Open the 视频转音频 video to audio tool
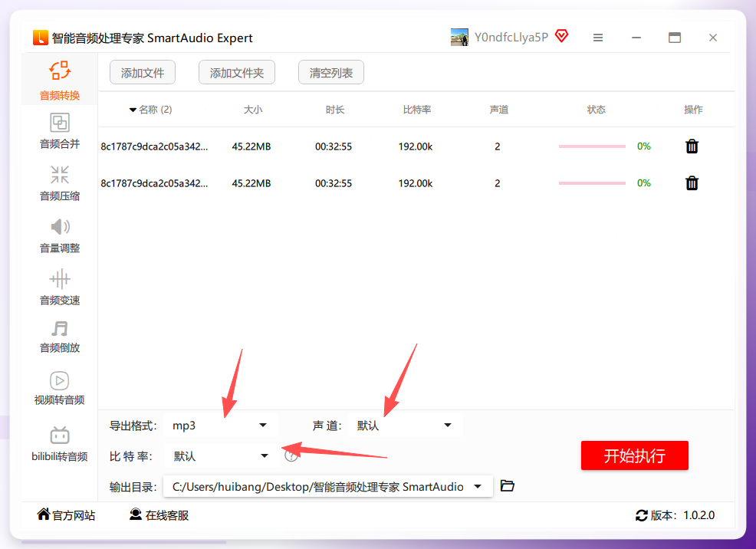This screenshot has width=756, height=549. coord(59,388)
